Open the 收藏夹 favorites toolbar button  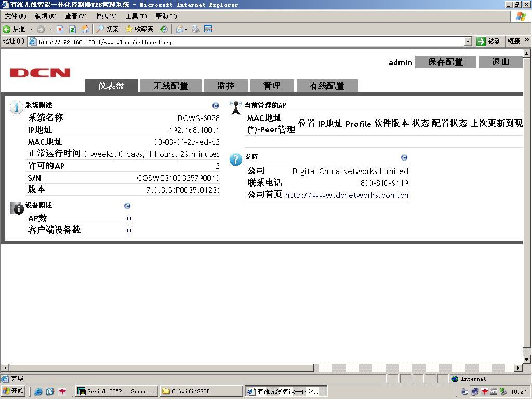click(139, 29)
